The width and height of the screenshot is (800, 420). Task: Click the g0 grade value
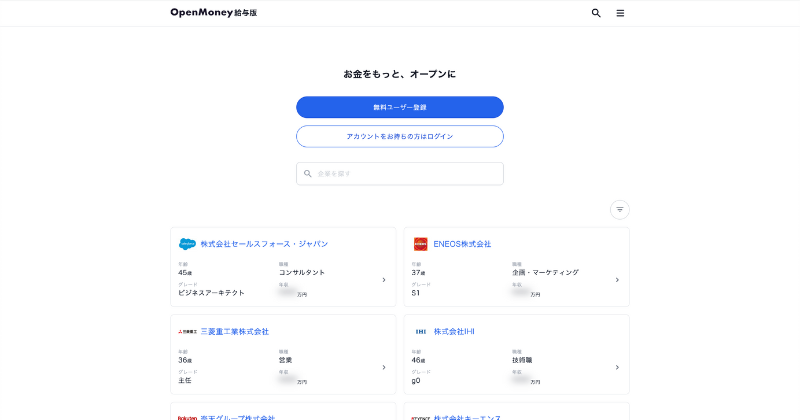coord(416,381)
